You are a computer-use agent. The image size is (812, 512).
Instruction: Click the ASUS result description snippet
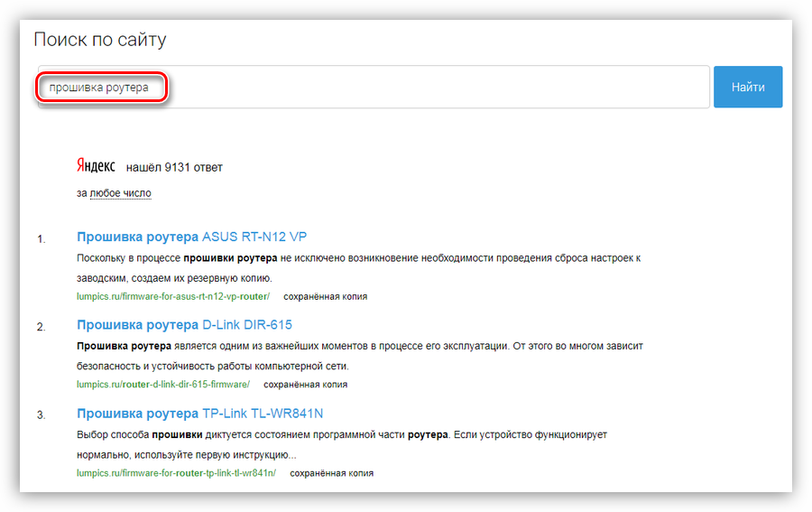[358, 267]
